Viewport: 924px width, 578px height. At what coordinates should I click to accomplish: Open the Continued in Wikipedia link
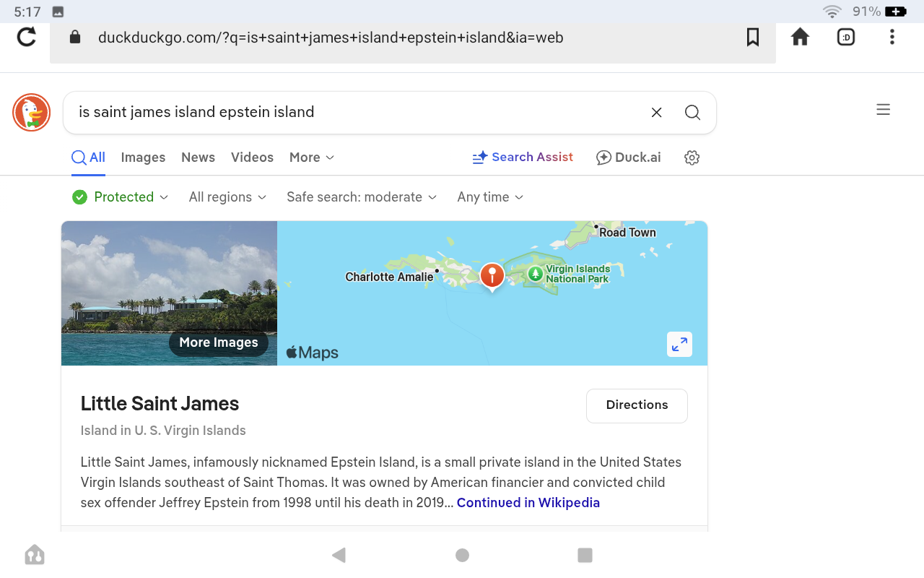(x=528, y=503)
